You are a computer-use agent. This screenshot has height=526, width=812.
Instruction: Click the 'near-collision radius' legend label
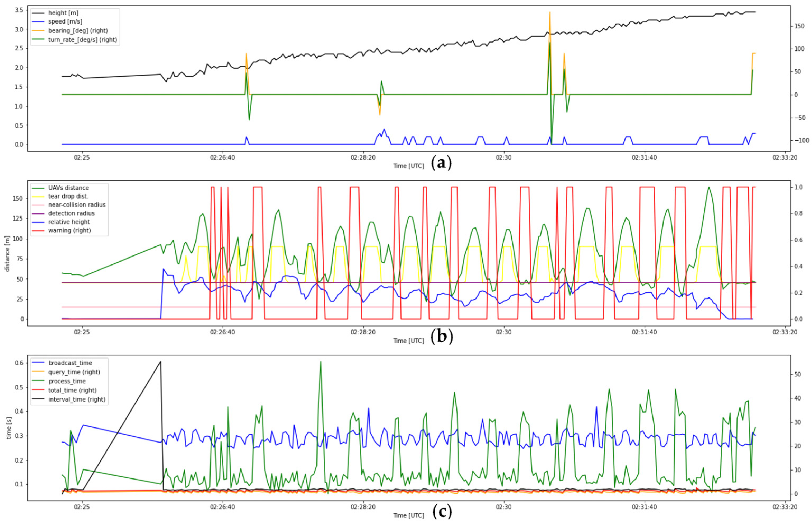pyautogui.click(x=77, y=205)
